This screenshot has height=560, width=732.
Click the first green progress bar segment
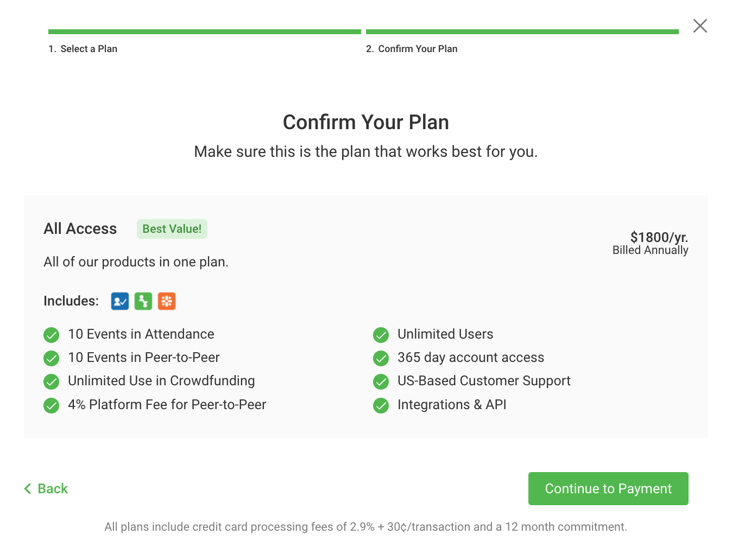[204, 32]
